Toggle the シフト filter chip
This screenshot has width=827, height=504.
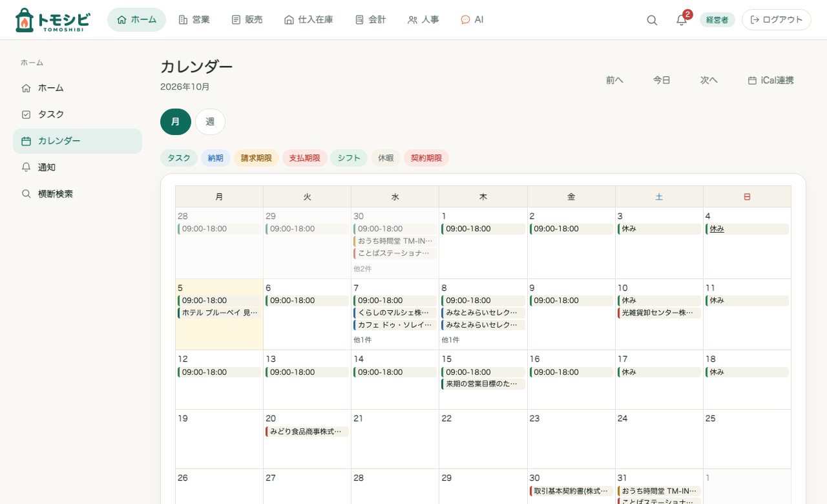click(x=349, y=158)
